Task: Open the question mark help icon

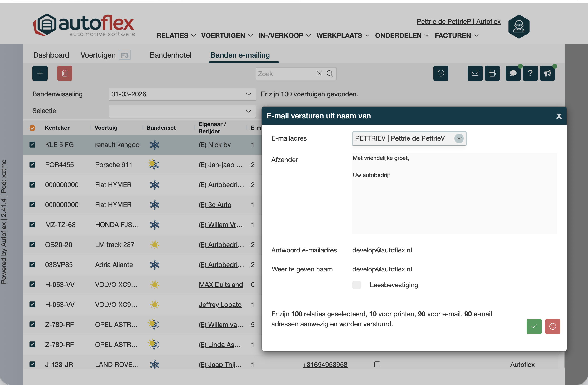Action: click(x=530, y=73)
